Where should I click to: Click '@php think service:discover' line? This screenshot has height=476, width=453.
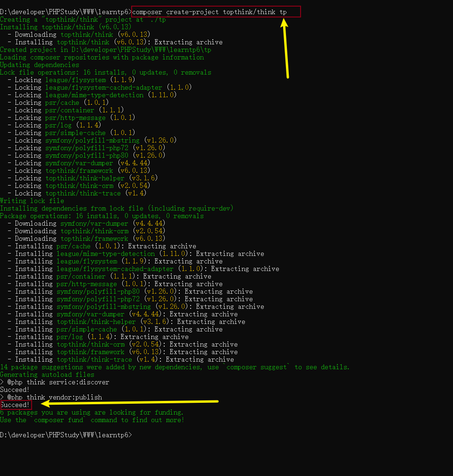coord(55,382)
